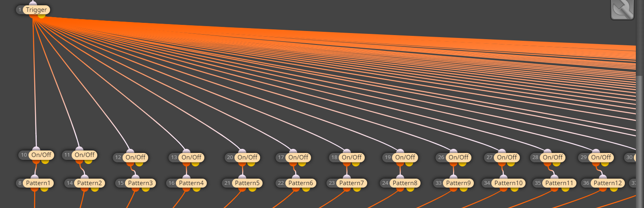Viewport: 644px width, 208px height.
Task: Select On/Off node number 13
Action: pos(191,157)
